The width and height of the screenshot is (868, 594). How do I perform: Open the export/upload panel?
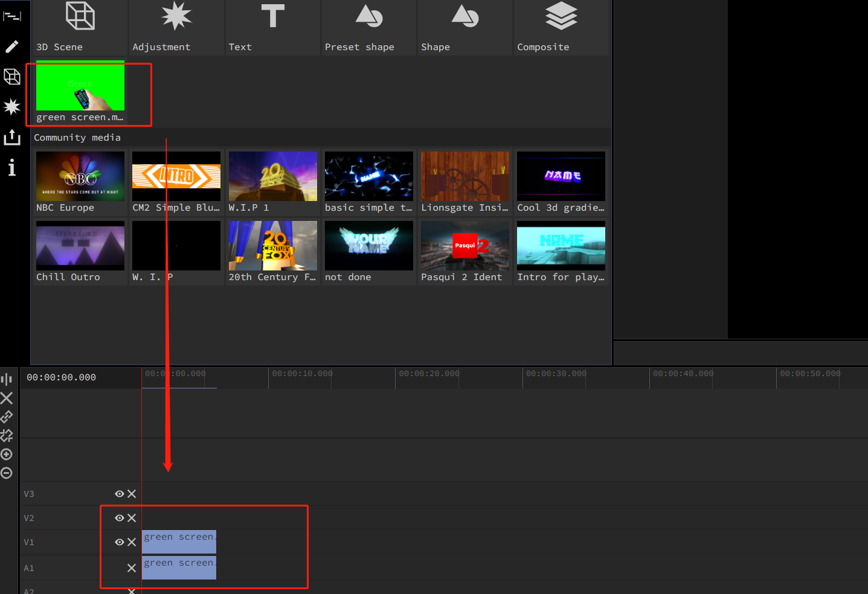11,137
